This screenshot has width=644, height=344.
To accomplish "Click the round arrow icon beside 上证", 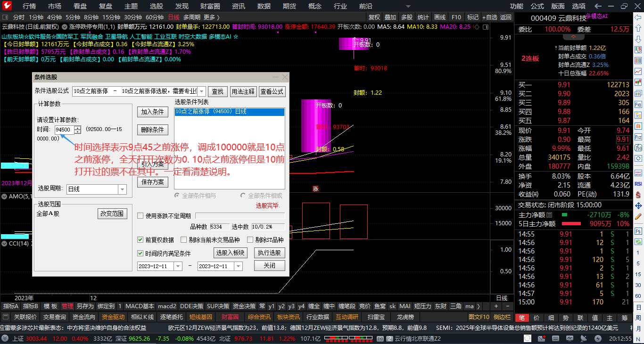I will (x=6, y=338).
